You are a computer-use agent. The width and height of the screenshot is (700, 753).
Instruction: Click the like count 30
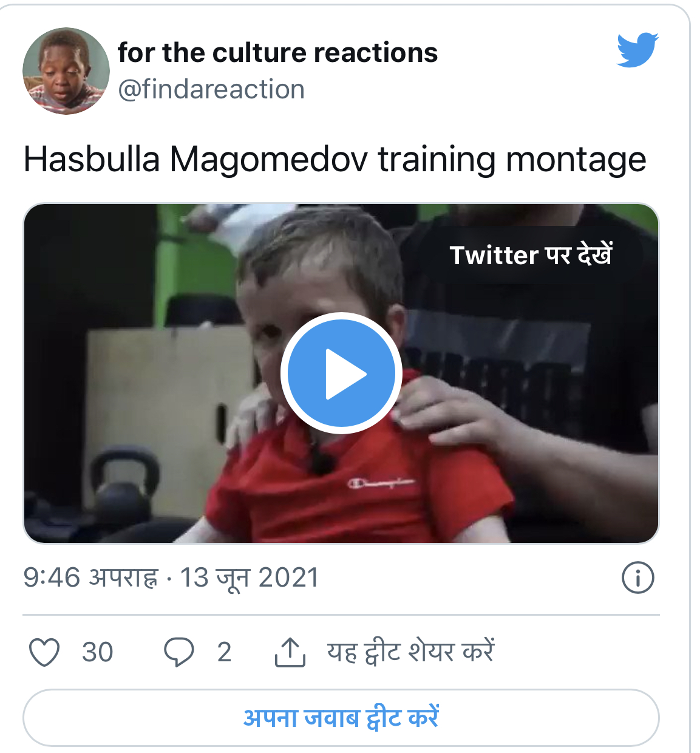pos(98,653)
